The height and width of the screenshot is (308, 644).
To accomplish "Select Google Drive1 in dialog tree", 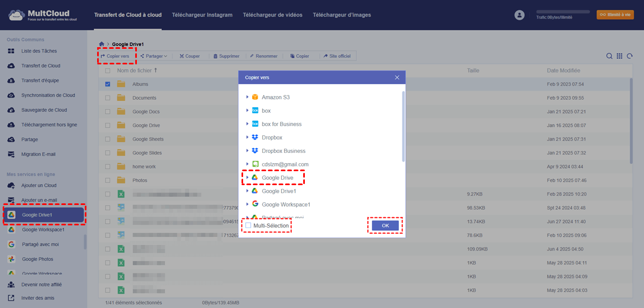I will coord(279,191).
